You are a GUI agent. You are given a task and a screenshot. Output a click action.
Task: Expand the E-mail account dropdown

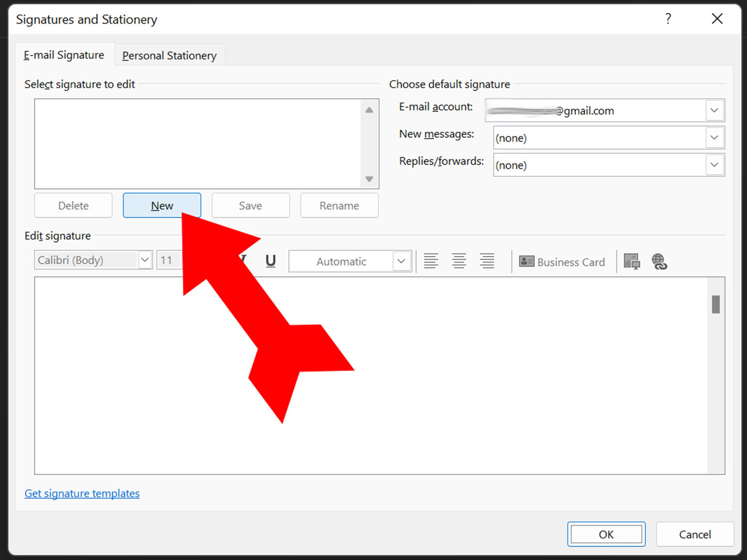[714, 110]
